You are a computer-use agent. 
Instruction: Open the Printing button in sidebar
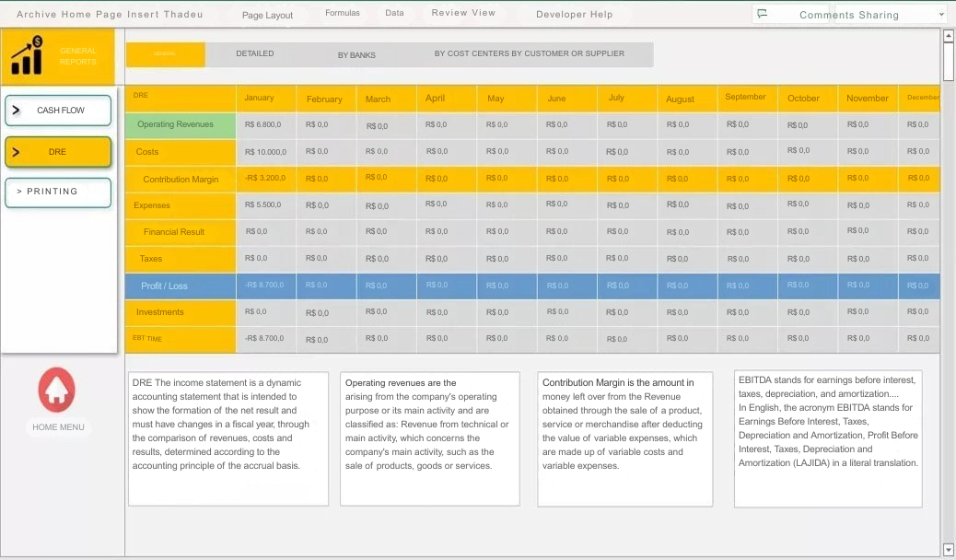pyautogui.click(x=58, y=192)
